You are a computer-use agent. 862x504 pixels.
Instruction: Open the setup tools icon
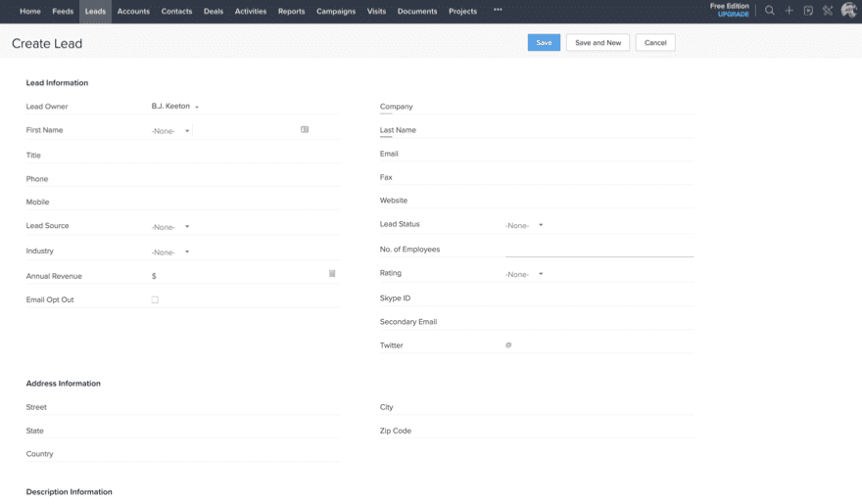point(828,11)
